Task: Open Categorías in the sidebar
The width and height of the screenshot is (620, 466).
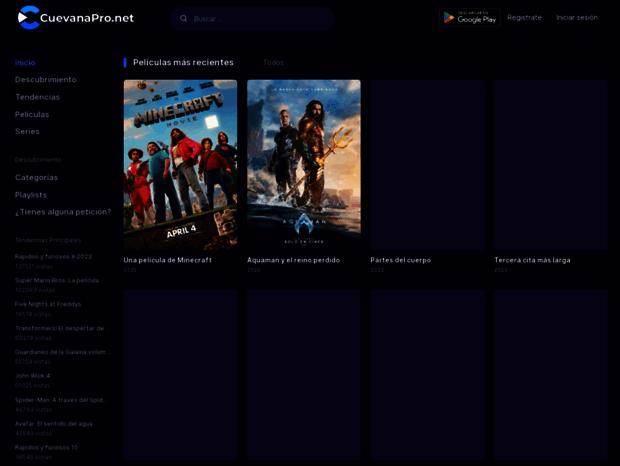Action: tap(36, 177)
